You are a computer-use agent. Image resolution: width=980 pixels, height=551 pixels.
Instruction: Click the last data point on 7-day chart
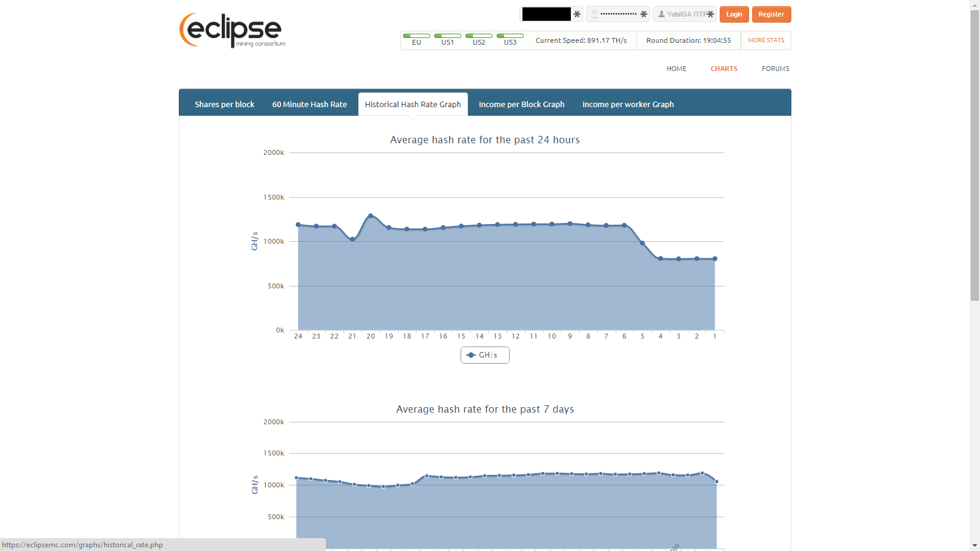click(x=717, y=482)
